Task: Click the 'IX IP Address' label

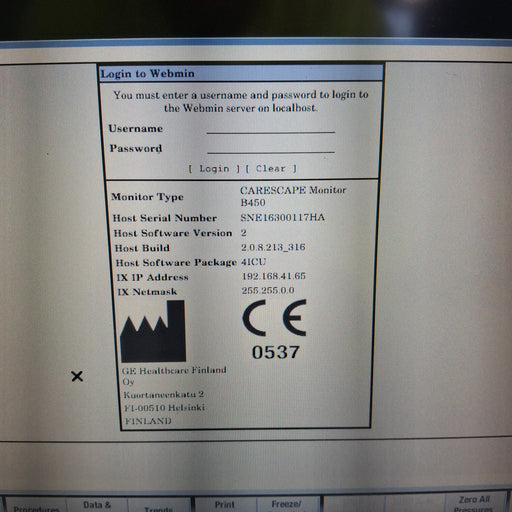Action: (x=153, y=277)
